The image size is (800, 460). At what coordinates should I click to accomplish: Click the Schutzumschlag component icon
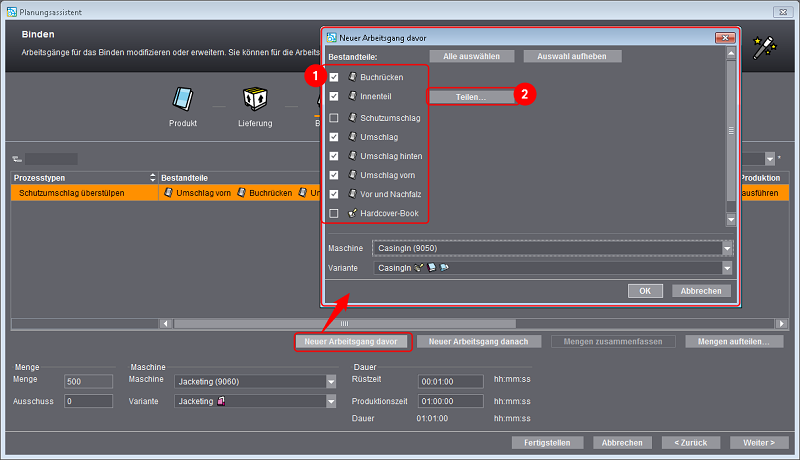[x=352, y=117]
